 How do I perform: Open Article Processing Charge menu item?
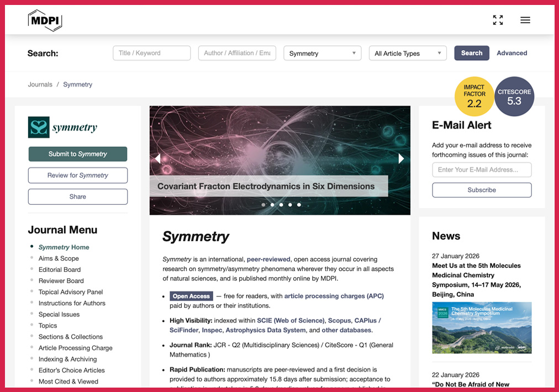tap(75, 348)
